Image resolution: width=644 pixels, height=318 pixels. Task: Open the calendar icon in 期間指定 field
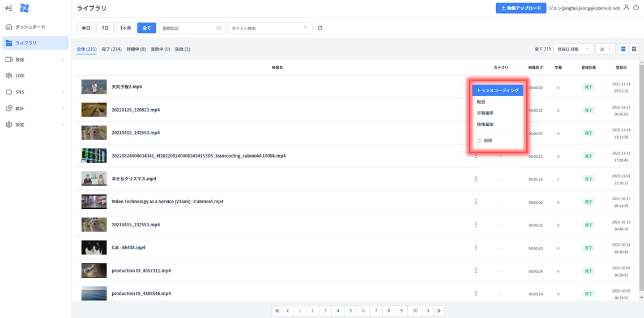click(219, 28)
